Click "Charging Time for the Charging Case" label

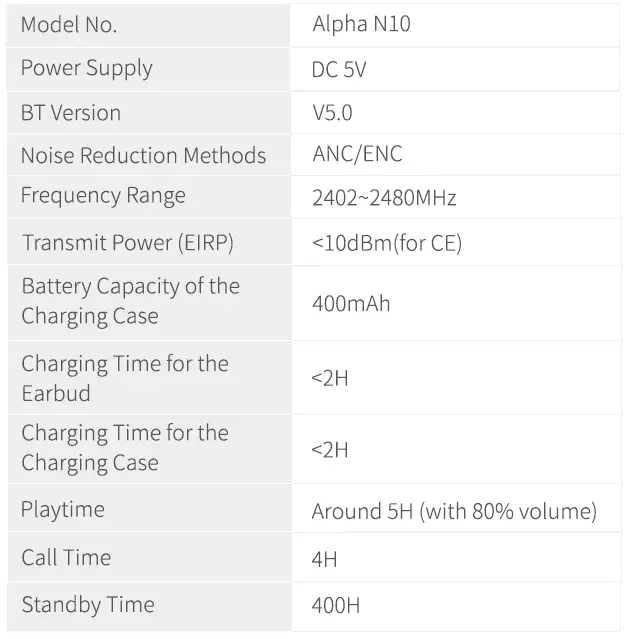coord(125,447)
